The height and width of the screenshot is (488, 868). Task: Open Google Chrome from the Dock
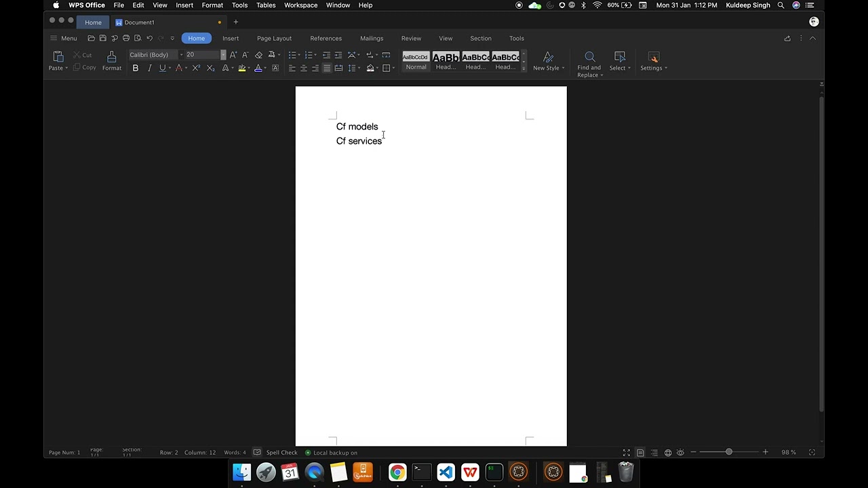397,472
